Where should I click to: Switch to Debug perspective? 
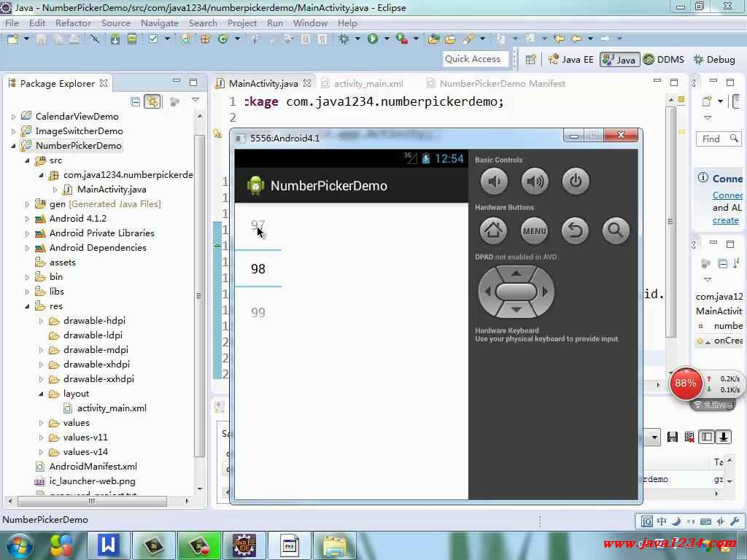[714, 60]
